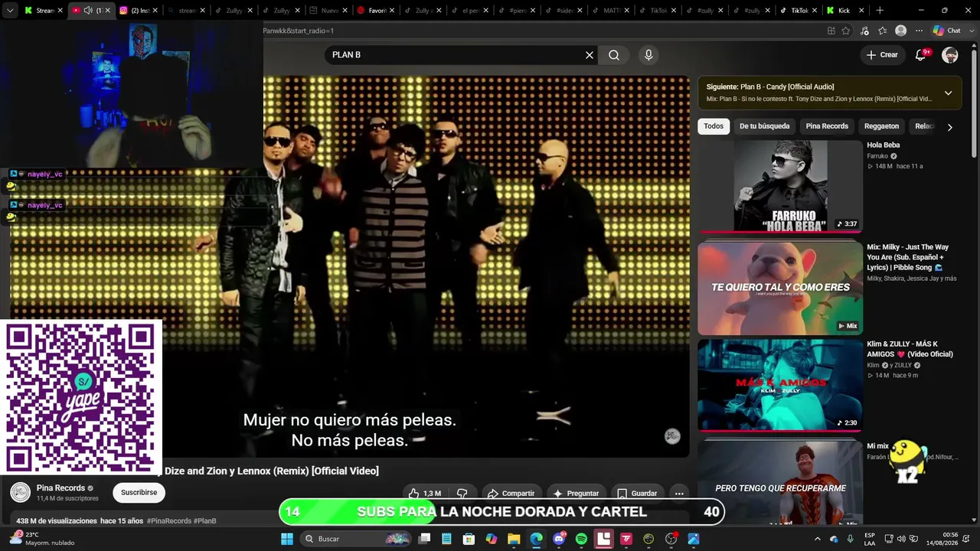
Task: Show more filter chips with right arrow
Action: 949,127
